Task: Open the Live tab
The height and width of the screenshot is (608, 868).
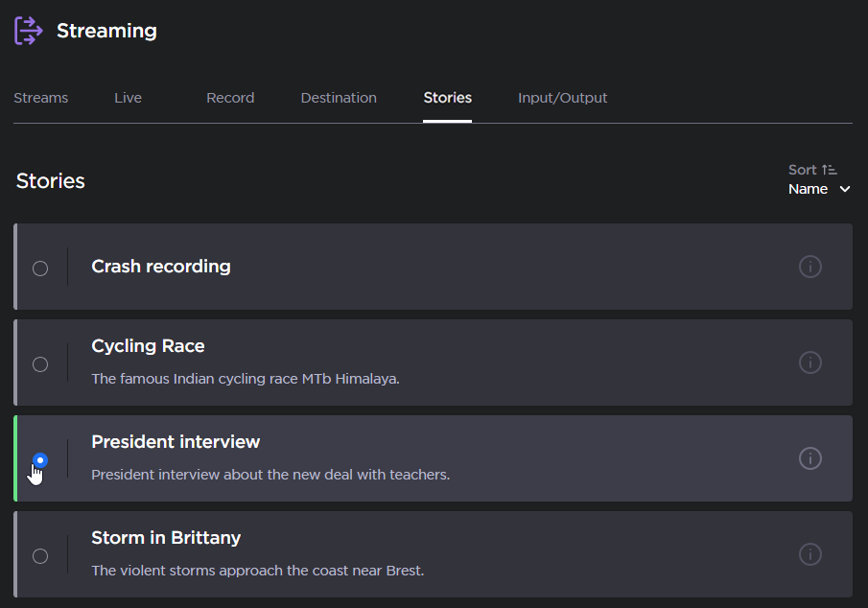Action: [x=128, y=98]
